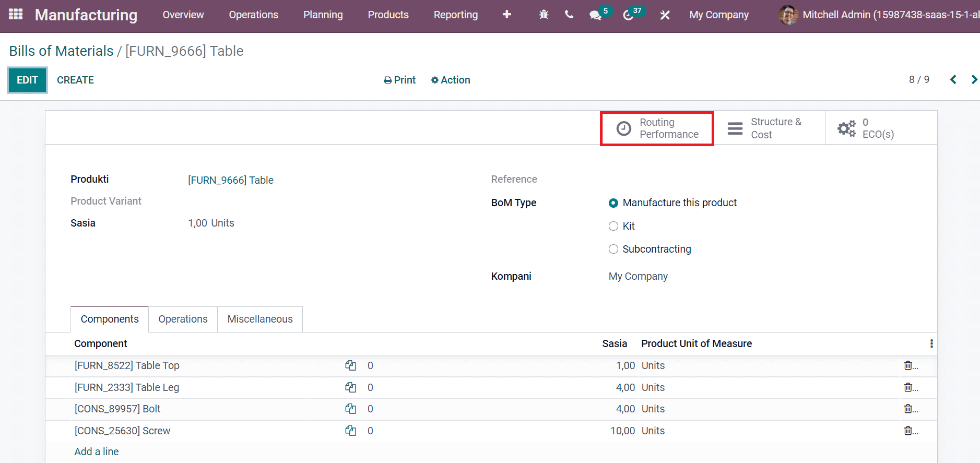The image size is (980, 463).
Task: Open the Products menu
Action: click(388, 15)
